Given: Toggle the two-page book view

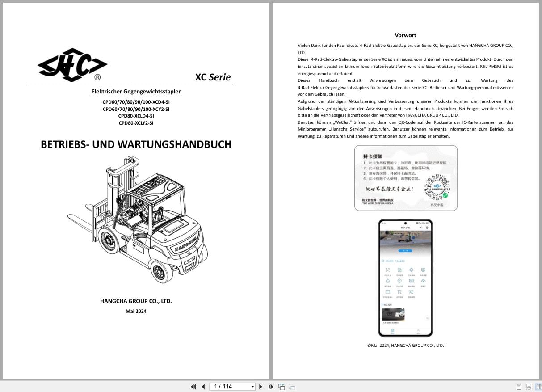Looking at the screenshot, I should pos(538,386).
